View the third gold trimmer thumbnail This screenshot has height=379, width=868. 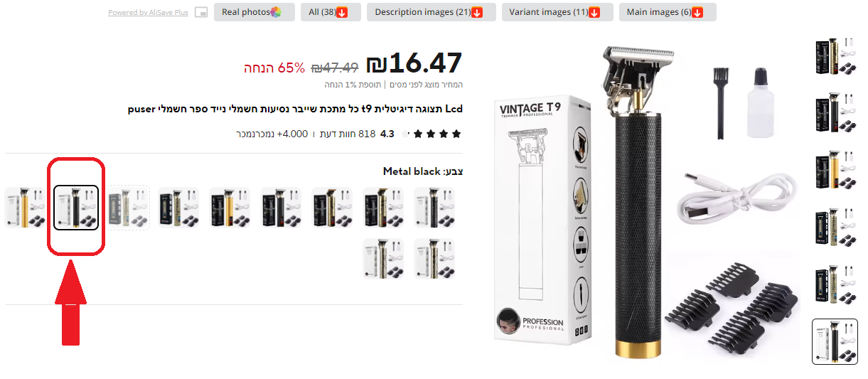835,171
